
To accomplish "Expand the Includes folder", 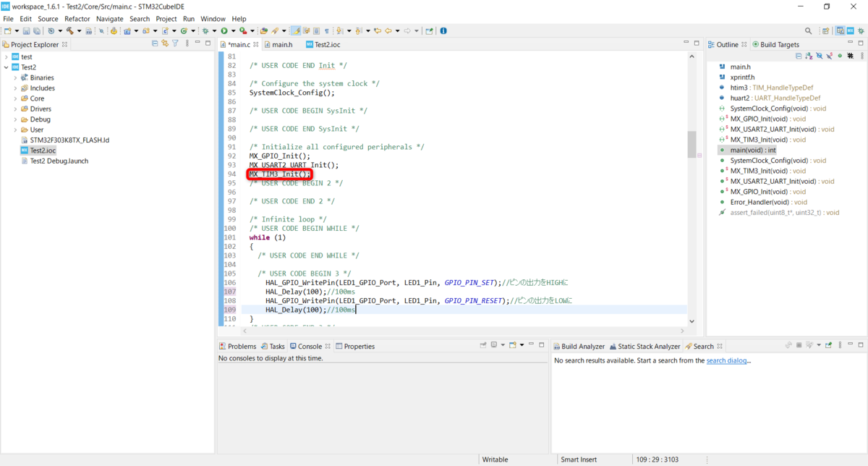I will (x=15, y=88).
